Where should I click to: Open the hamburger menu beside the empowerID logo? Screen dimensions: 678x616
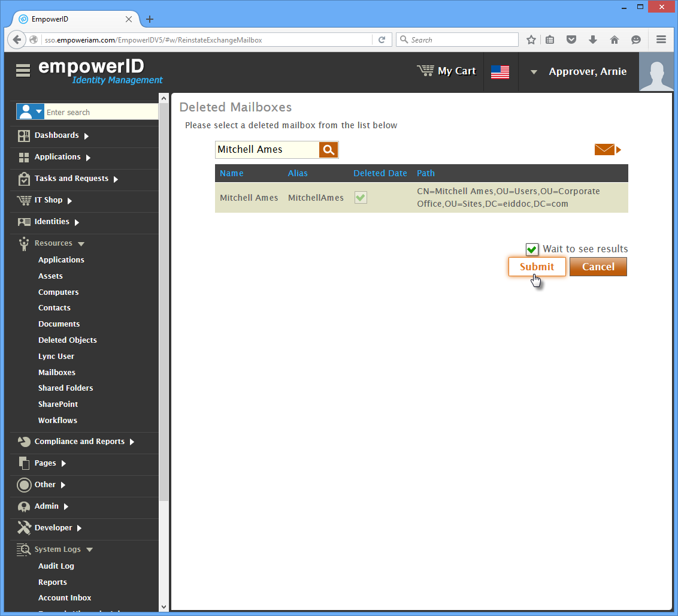coord(23,71)
